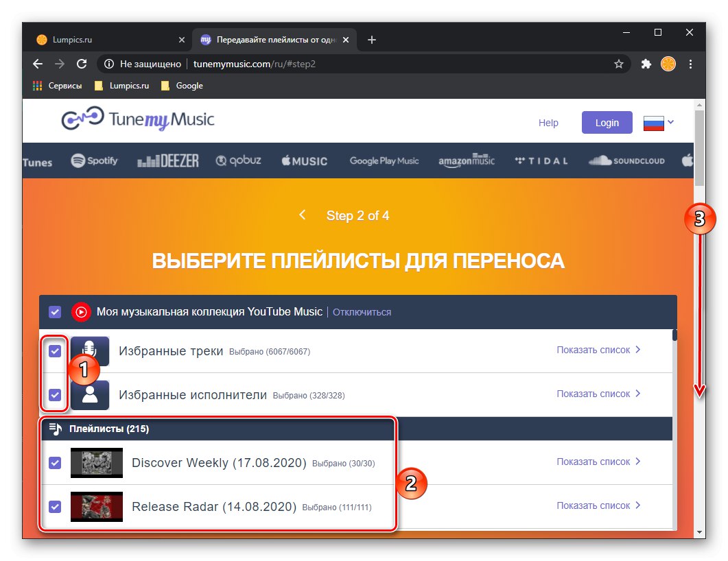
Task: Click Discover Weekly (17.08.2020) title
Action: [x=219, y=463]
